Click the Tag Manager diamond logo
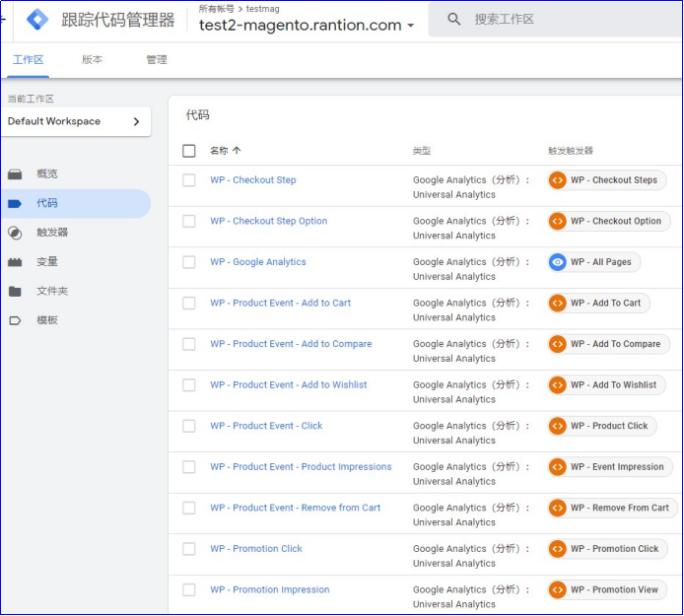The height and width of the screenshot is (616, 684). [37, 19]
